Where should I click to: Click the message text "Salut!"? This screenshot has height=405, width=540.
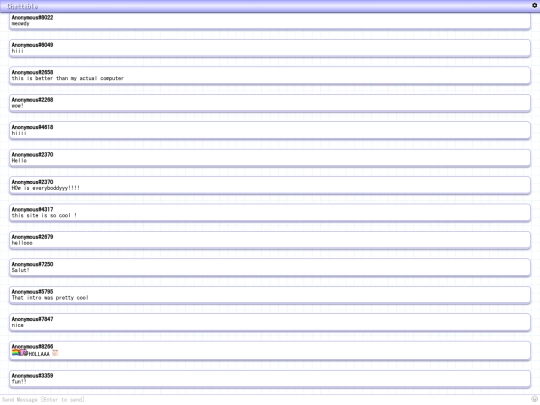click(x=20, y=270)
